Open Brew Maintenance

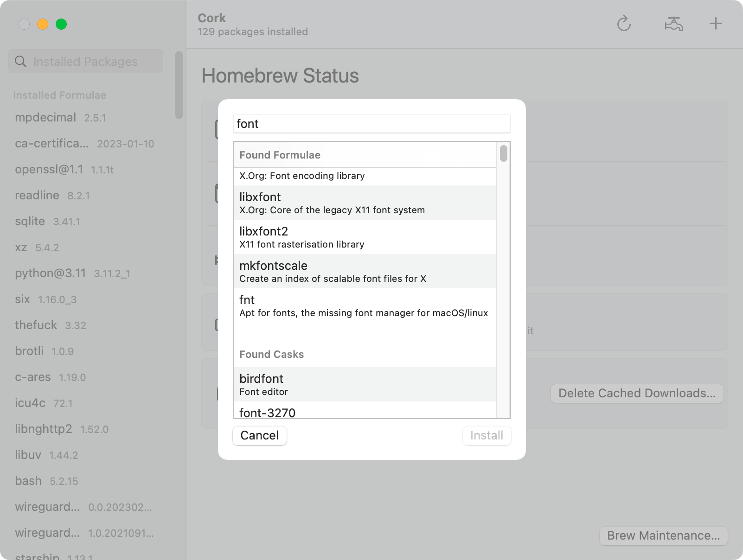(x=663, y=536)
